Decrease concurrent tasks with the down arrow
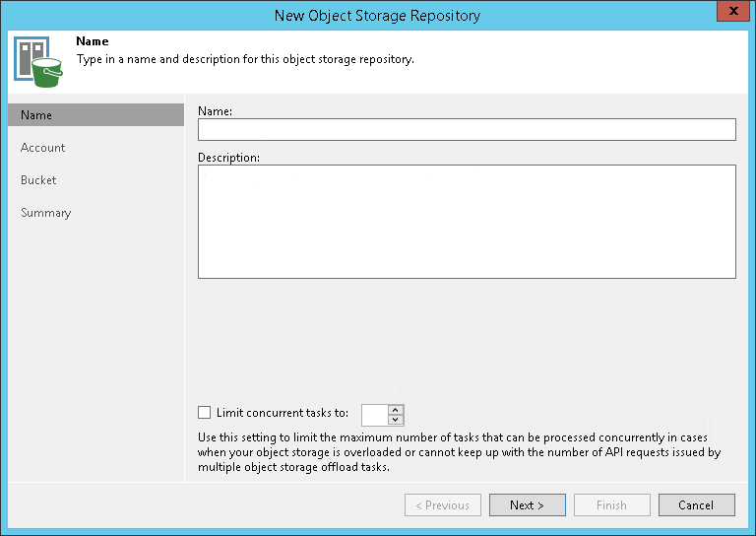 coord(396,420)
